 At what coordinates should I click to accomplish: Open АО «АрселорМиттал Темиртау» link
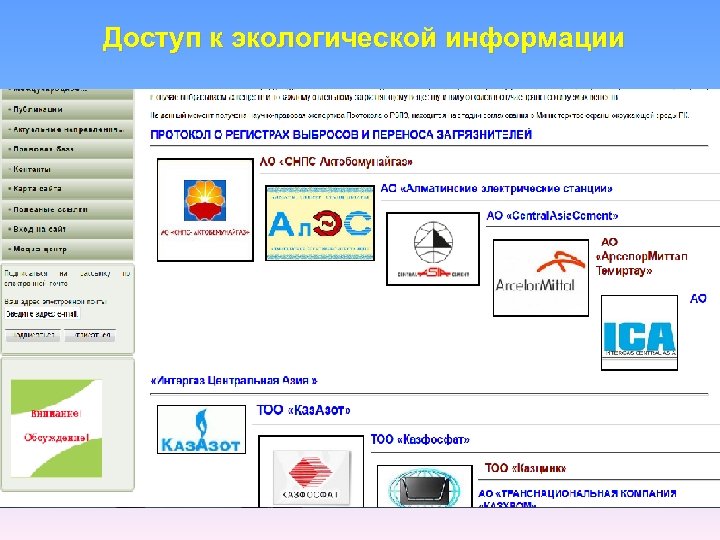641,256
